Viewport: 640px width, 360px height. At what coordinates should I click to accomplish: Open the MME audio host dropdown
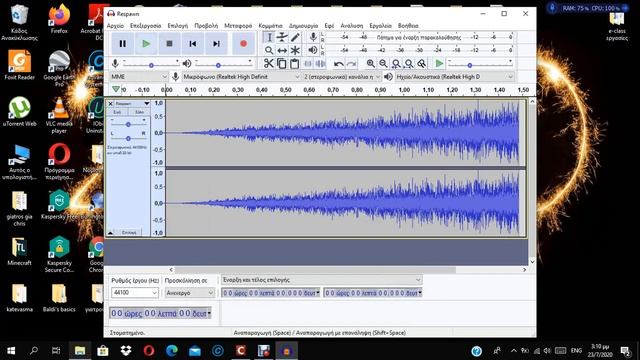coord(139,77)
